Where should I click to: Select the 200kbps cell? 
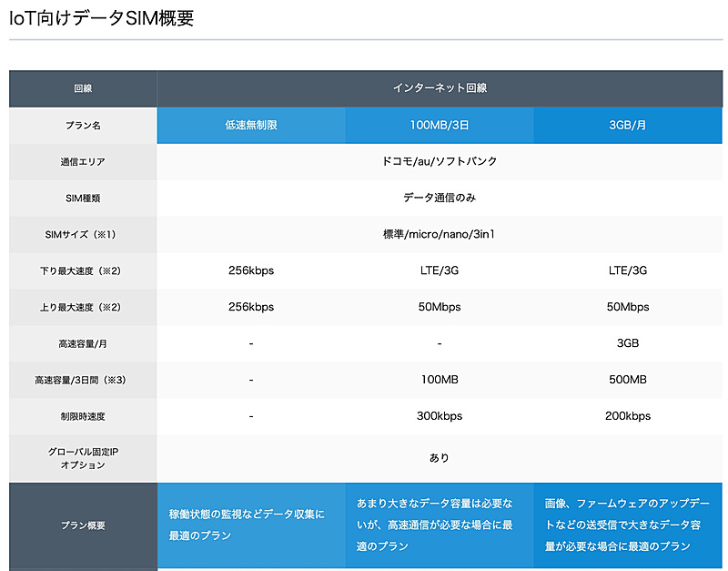pos(628,416)
